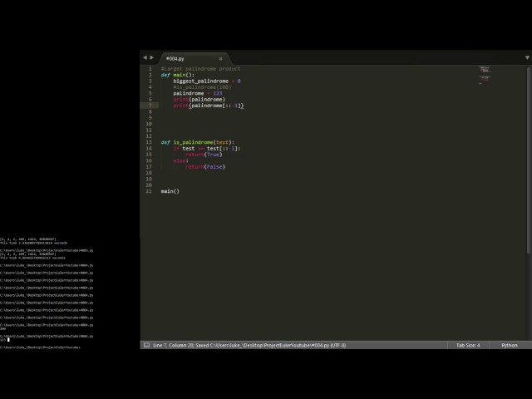
Task: Click line number 13 in the gutter
Action: [149, 142]
